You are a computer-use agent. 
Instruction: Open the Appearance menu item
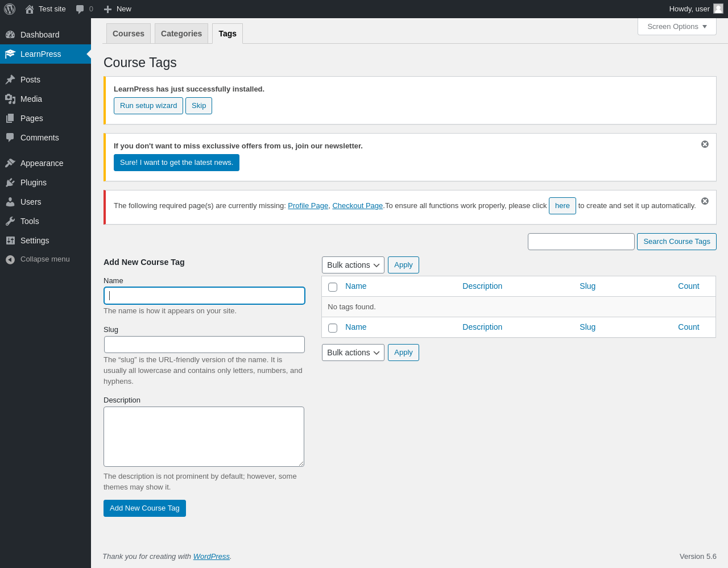(45, 163)
